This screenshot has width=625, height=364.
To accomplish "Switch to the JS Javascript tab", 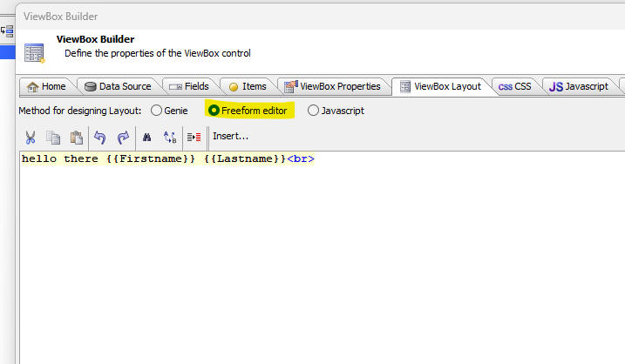I will (578, 86).
